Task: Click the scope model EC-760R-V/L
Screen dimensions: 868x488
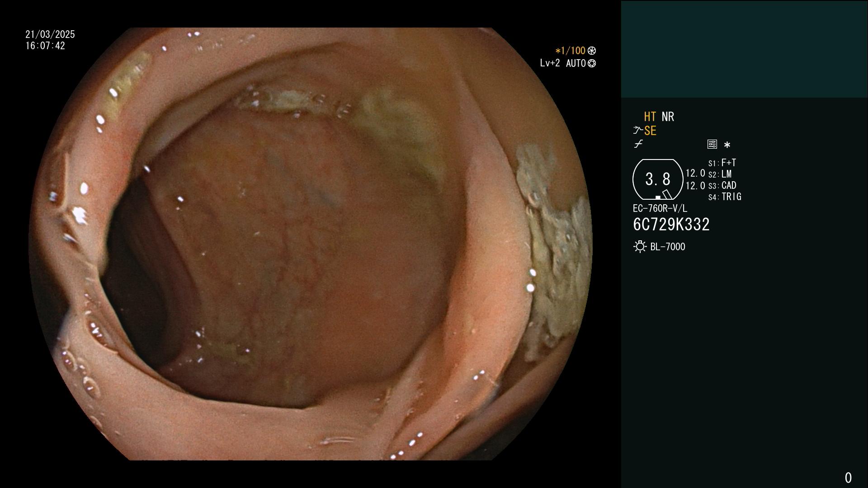Action: click(660, 208)
